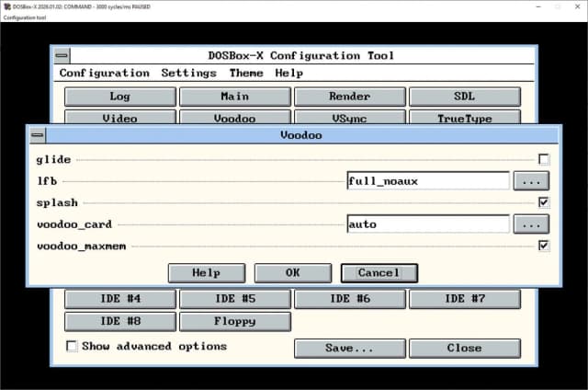This screenshot has height=390, width=588.
Task: Open the IDE #5 section
Action: [x=235, y=299]
